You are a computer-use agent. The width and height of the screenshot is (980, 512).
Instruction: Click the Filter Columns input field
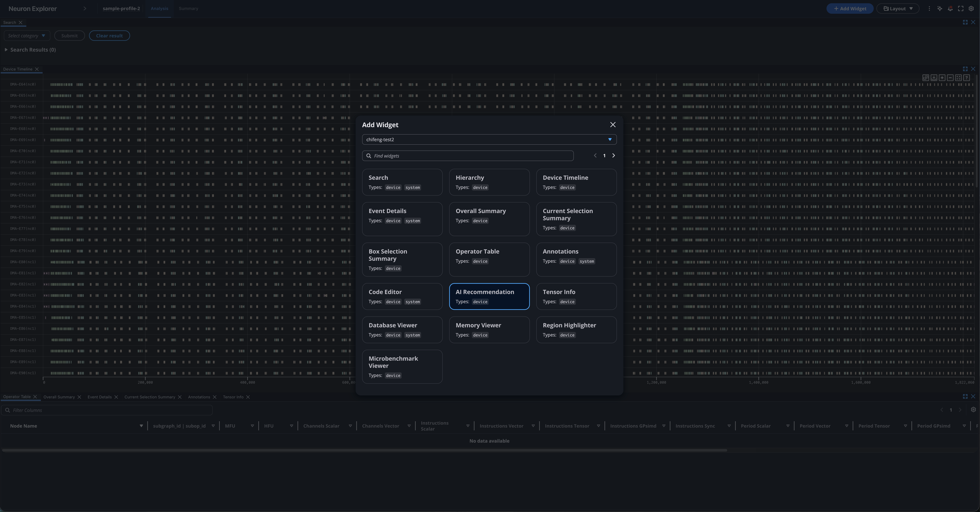[x=107, y=410]
